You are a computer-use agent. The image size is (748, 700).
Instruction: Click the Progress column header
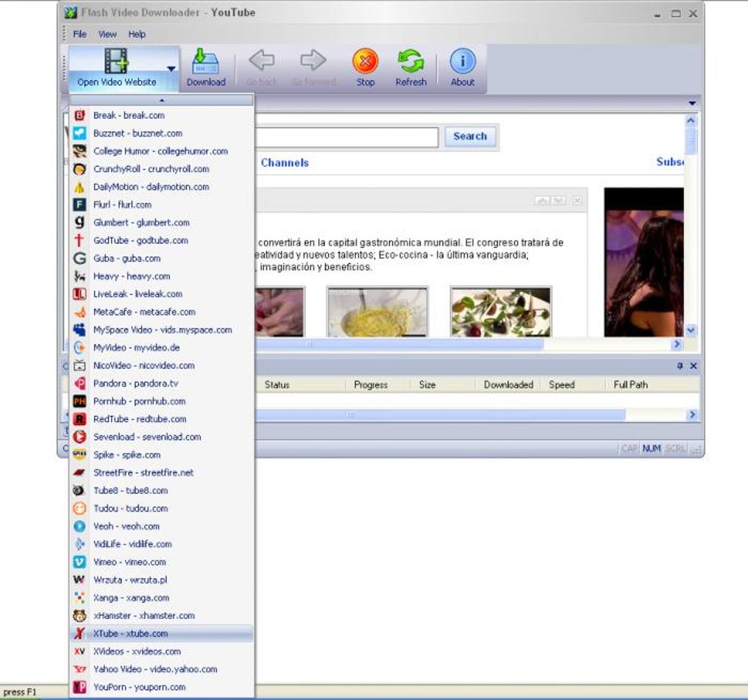click(x=379, y=384)
